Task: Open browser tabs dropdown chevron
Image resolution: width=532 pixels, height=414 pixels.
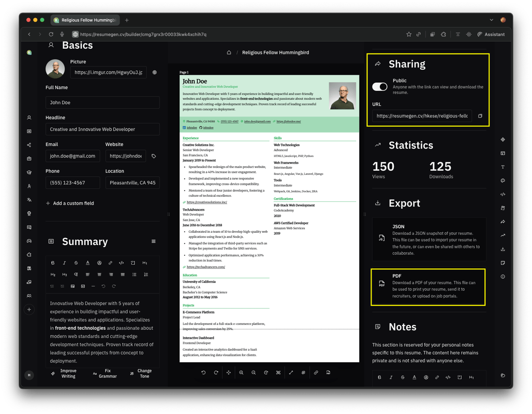Action: [x=491, y=20]
